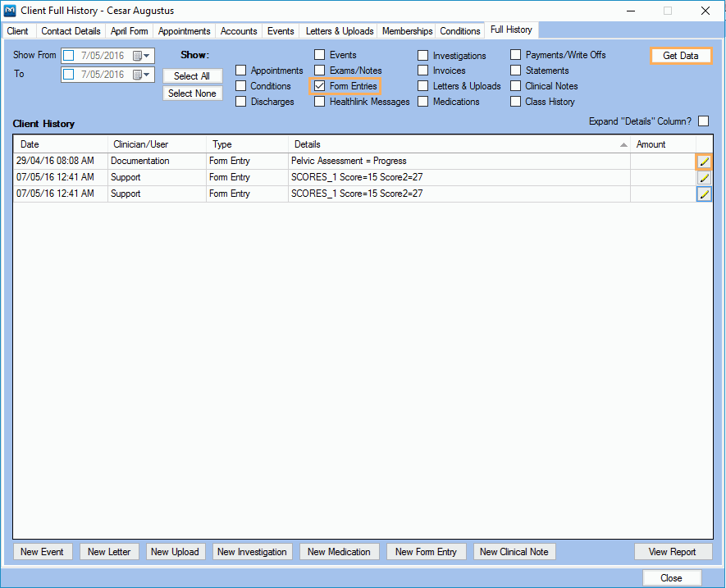Screen dimensions: 726x588
Task: Click the Get Data button
Action: 681,55
